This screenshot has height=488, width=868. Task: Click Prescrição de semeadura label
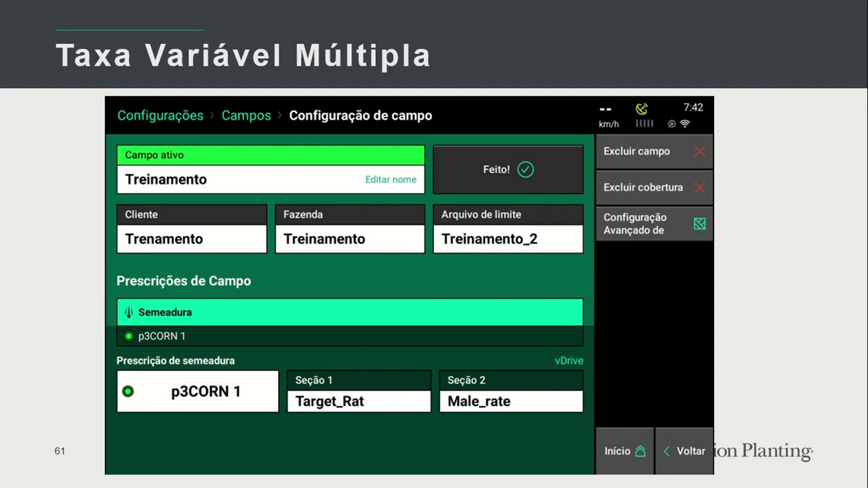point(176,361)
